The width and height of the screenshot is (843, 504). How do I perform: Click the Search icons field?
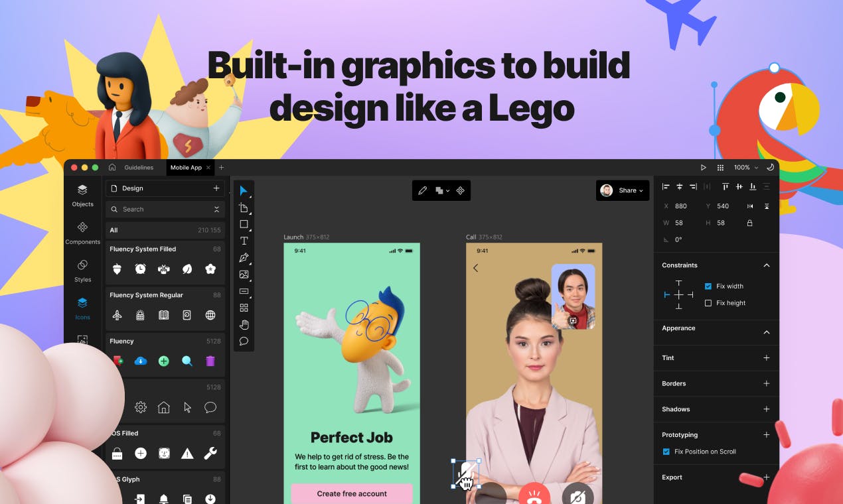165,209
